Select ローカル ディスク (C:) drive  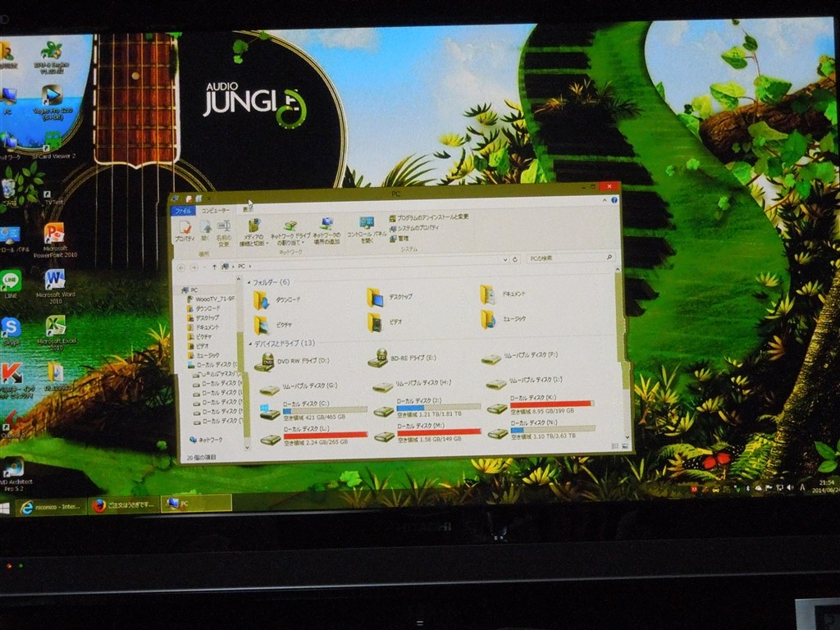pos(313,410)
